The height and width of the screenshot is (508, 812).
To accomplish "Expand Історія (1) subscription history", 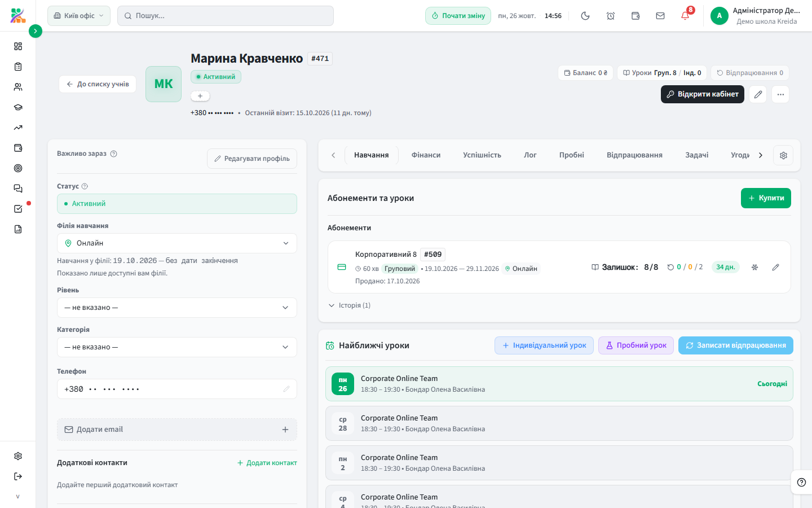I will 349,305.
